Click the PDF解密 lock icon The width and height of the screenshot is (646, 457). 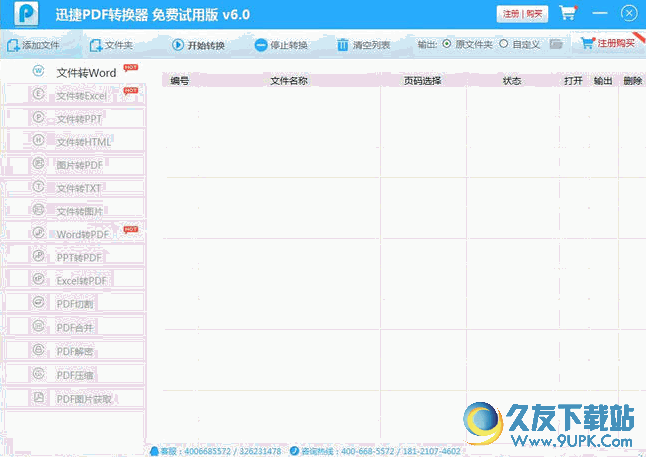[38, 349]
